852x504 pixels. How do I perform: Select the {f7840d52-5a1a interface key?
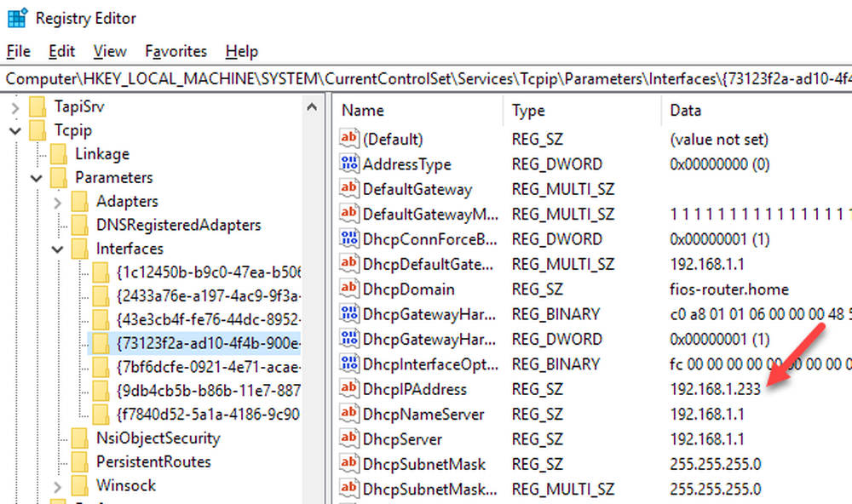tap(208, 415)
